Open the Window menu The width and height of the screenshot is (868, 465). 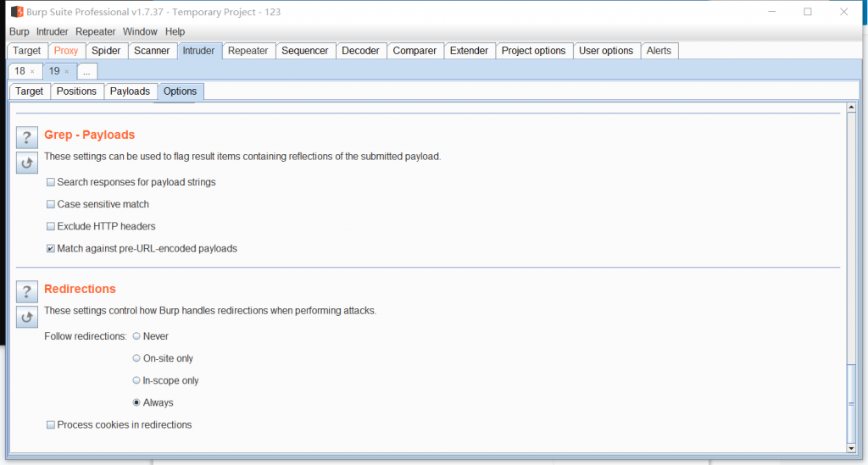[x=140, y=31]
